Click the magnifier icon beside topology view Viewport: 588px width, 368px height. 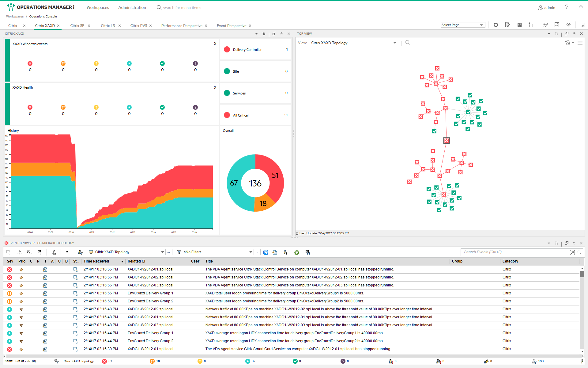(x=408, y=43)
